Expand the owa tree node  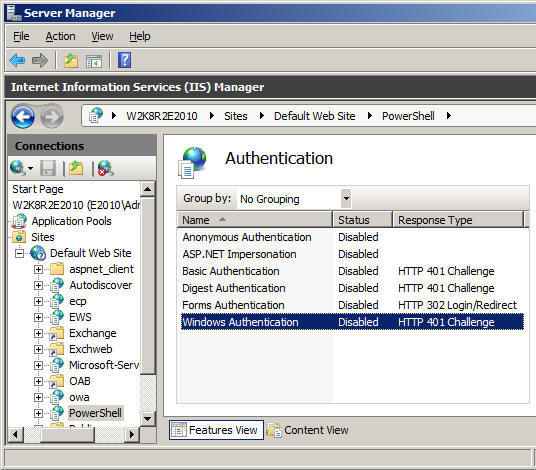[38, 398]
